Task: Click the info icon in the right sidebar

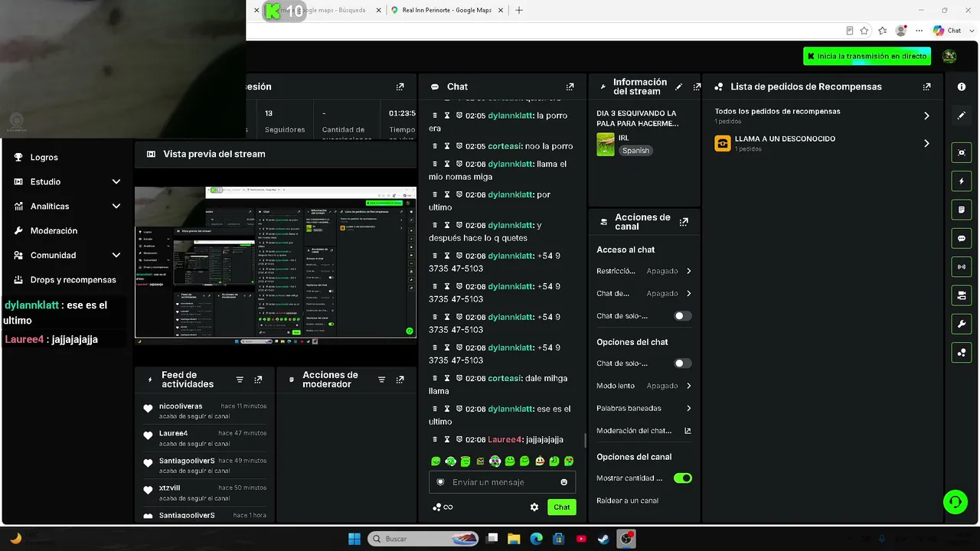Action: click(x=962, y=87)
